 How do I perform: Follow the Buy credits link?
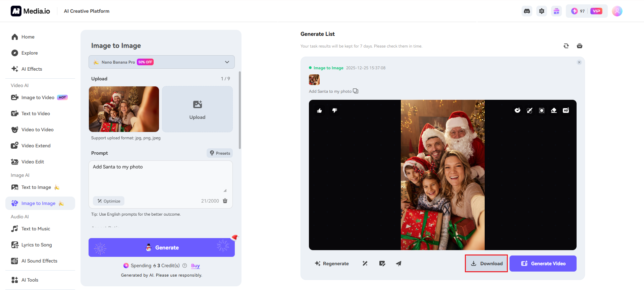point(196,266)
